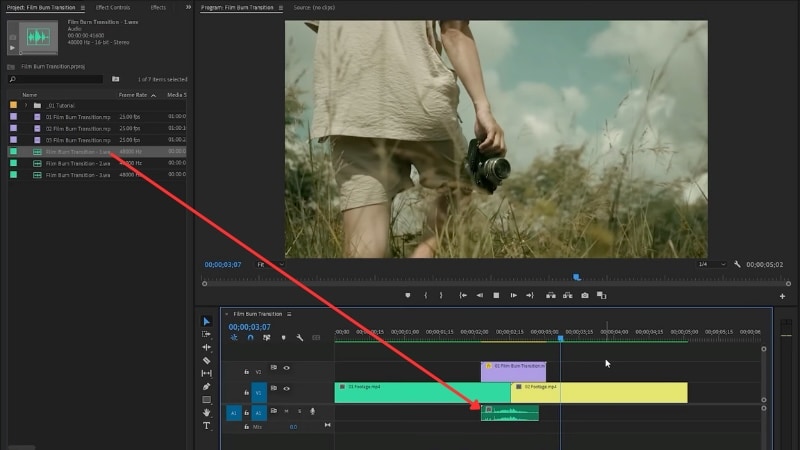800x450 pixels.
Task: Stop playback in the Program monitor
Action: click(496, 295)
